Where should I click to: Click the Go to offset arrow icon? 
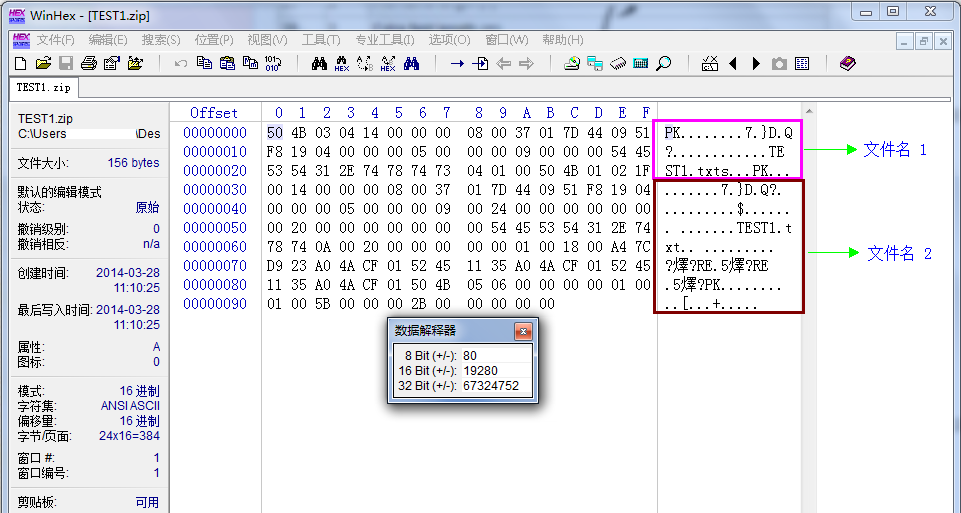tap(457, 63)
